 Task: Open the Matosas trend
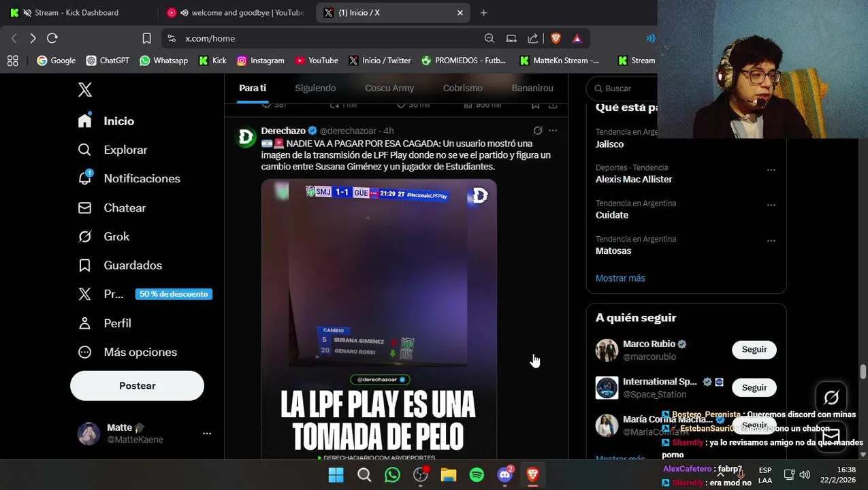coord(613,250)
